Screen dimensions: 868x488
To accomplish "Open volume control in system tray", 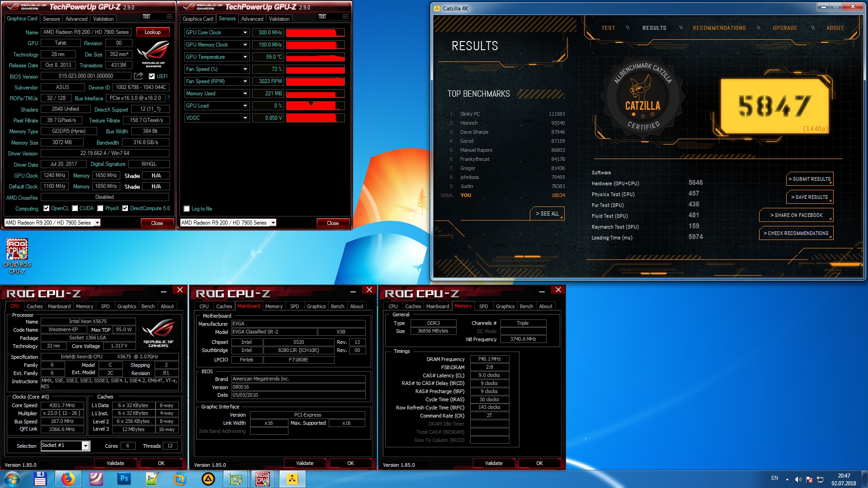I will [x=798, y=479].
